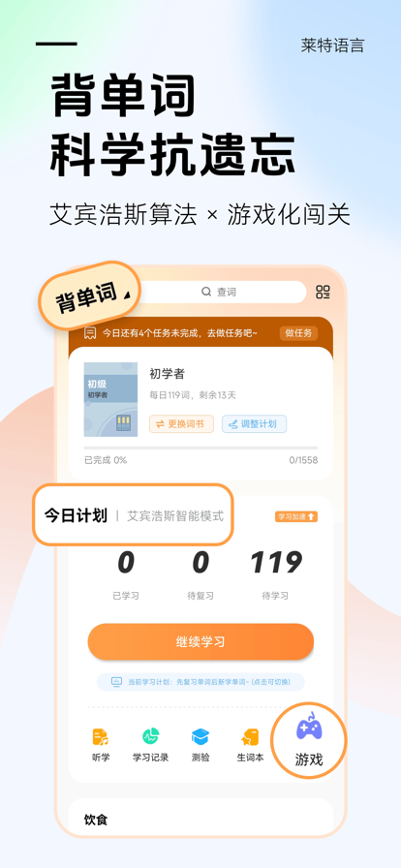Viewport: 401px width, 868px height.
Task: Click the 学习加速 upgrade badge
Action: click(296, 516)
